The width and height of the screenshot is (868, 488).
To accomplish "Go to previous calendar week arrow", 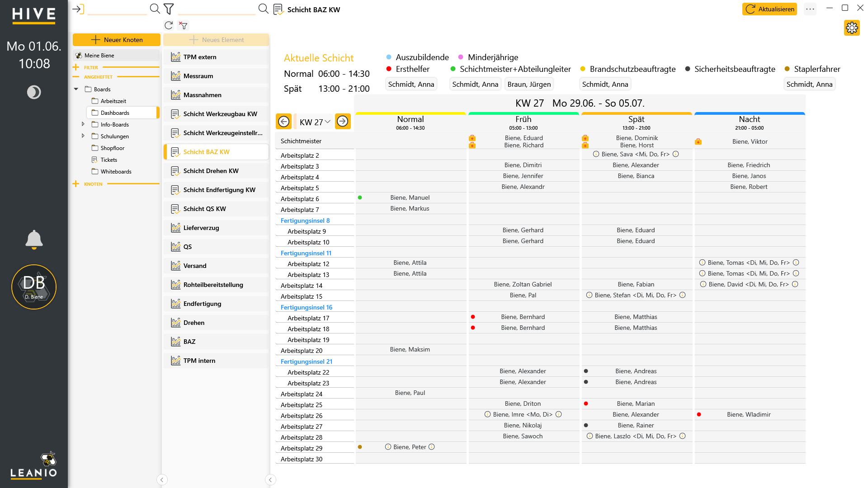I will pos(284,121).
